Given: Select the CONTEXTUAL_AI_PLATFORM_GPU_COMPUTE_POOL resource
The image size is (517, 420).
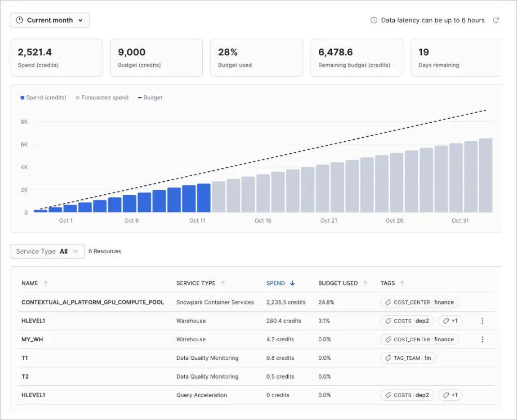Looking at the screenshot, I should pos(93,302).
